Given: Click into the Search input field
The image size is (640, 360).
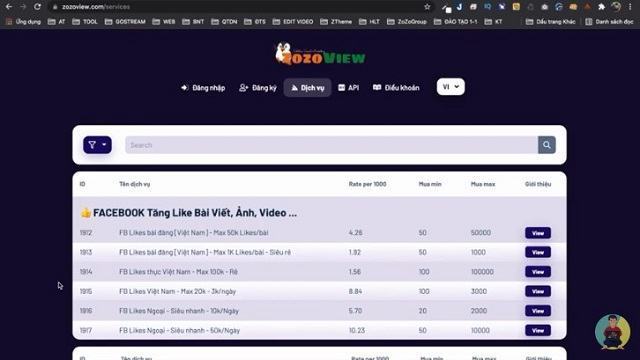Looking at the screenshot, I should [x=331, y=145].
